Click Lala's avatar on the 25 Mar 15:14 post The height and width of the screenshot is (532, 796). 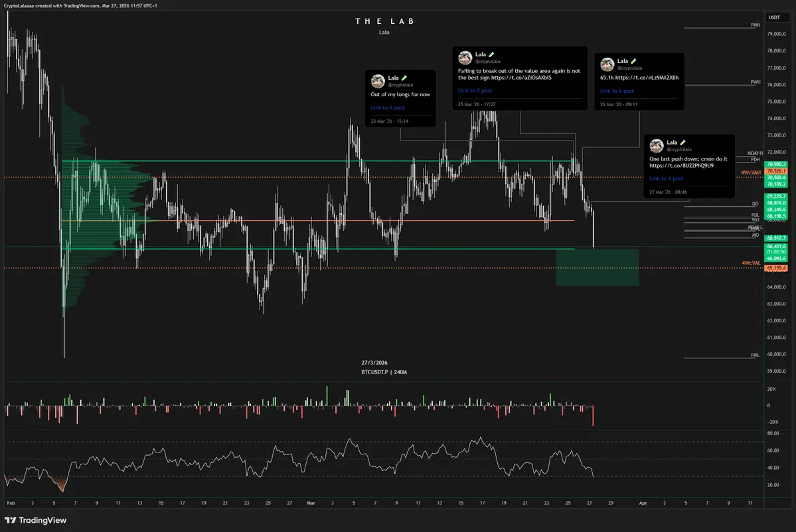(x=378, y=81)
